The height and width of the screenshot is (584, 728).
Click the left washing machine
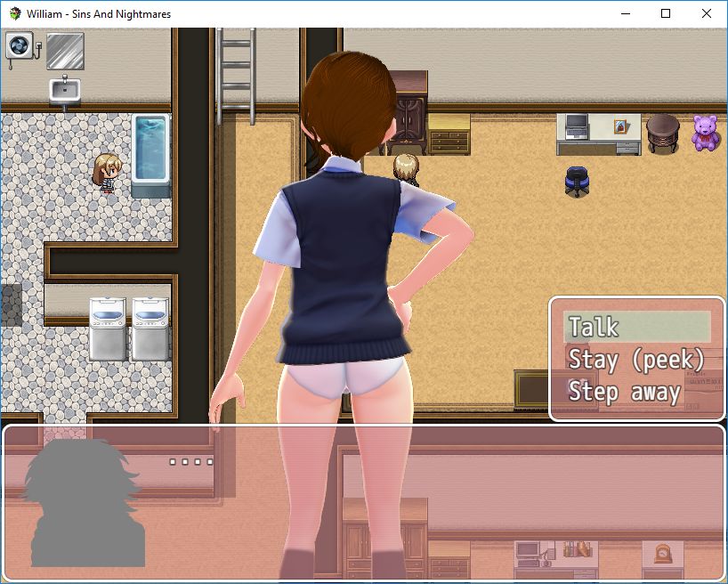coord(108,329)
